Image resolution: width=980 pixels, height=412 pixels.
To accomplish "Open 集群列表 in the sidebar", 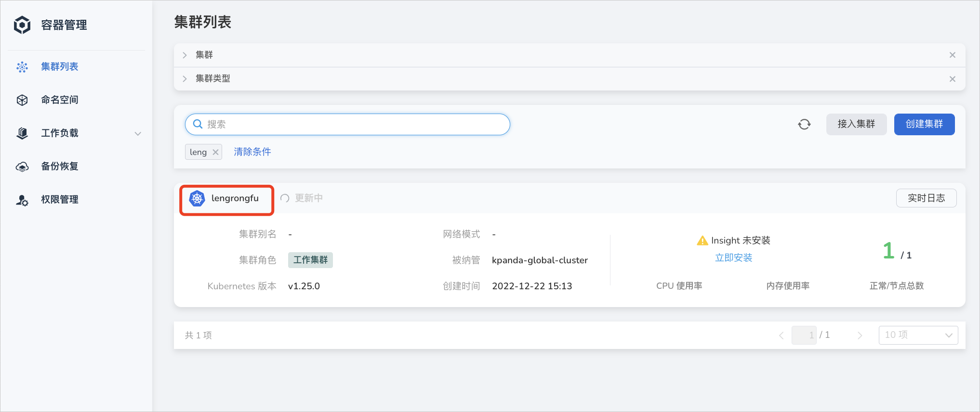I will (60, 67).
